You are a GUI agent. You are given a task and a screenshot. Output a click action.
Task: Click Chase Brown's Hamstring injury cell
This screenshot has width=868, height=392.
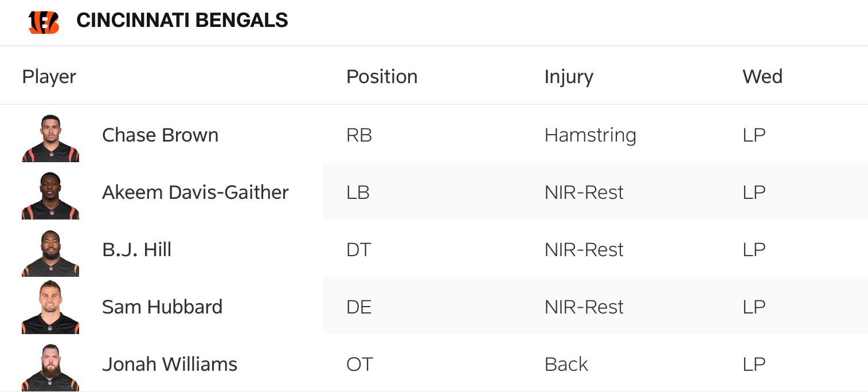tap(590, 135)
